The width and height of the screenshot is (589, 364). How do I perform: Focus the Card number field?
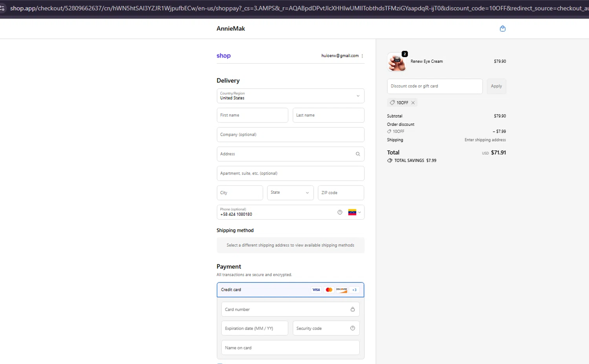tap(291, 309)
